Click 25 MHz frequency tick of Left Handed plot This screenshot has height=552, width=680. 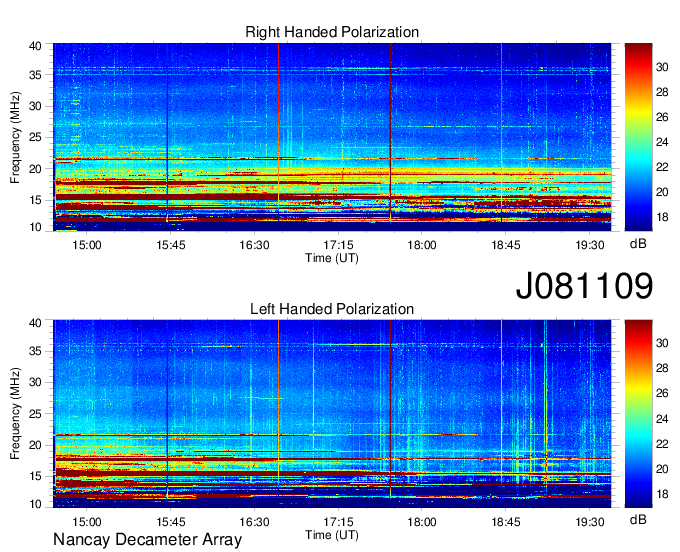click(x=35, y=414)
